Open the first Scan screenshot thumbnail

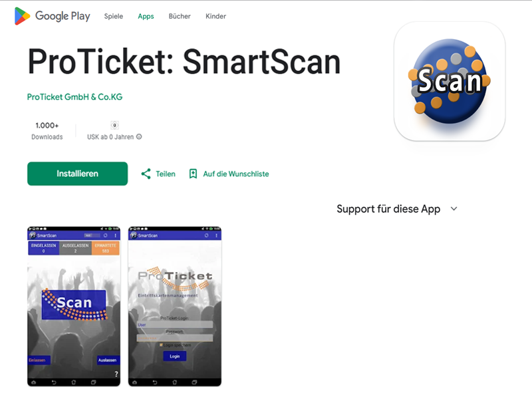74,307
